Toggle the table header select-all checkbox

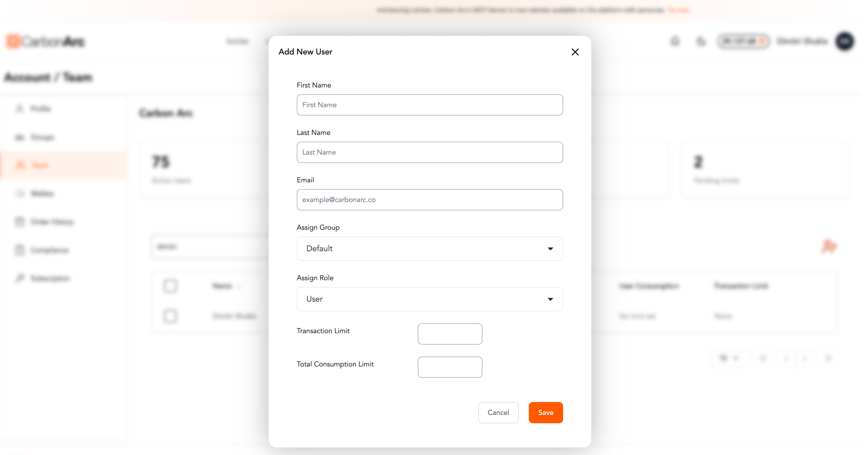pos(170,286)
